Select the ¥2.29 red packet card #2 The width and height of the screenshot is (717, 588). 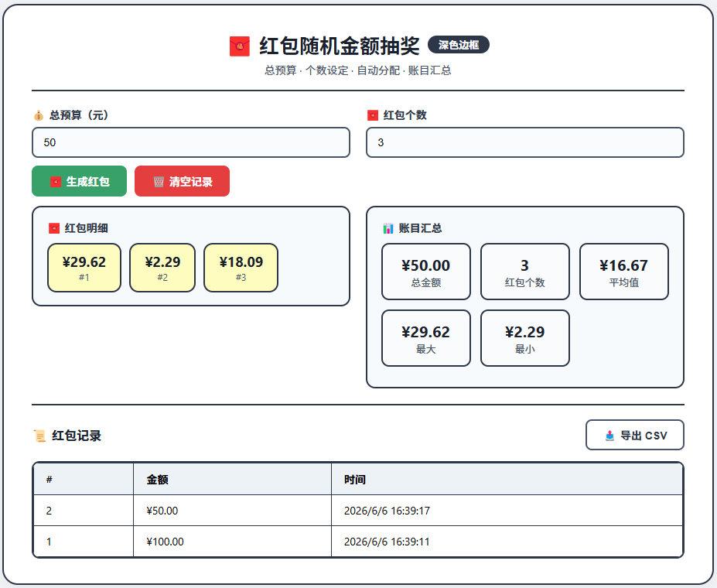[162, 268]
